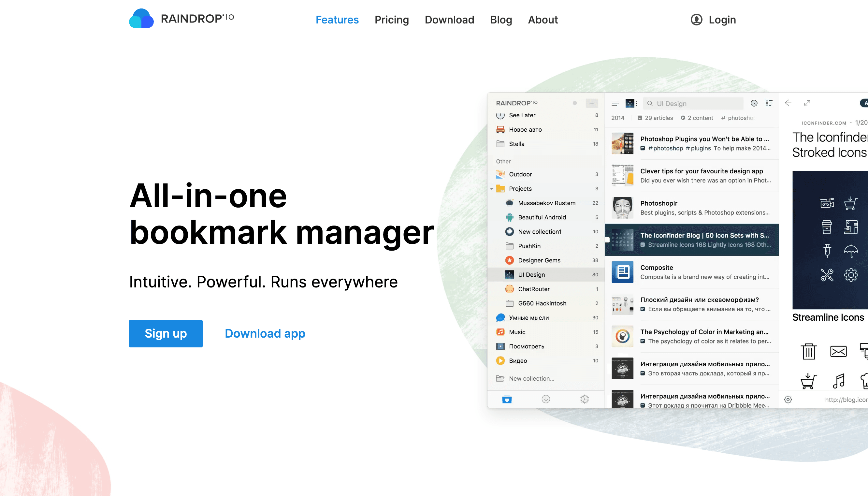Viewport: 868px width, 496px height.
Task: Click the plus add-bookmark button in sidebar
Action: (592, 103)
